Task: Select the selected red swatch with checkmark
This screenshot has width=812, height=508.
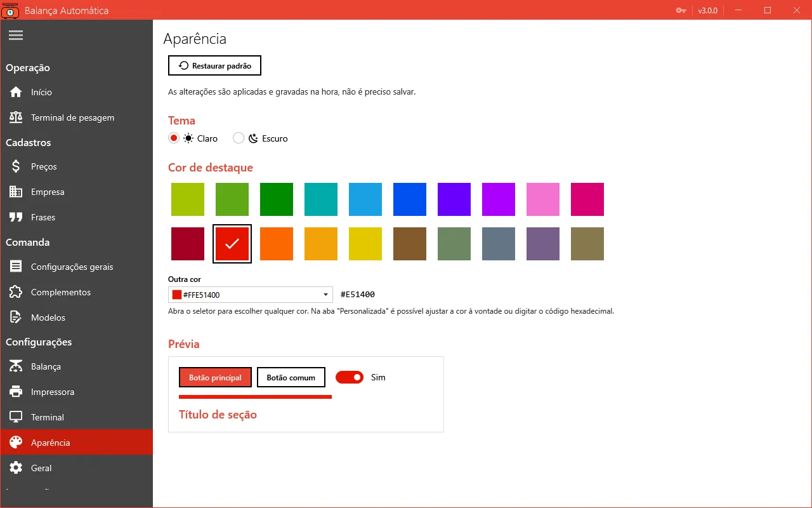Action: pos(232,244)
